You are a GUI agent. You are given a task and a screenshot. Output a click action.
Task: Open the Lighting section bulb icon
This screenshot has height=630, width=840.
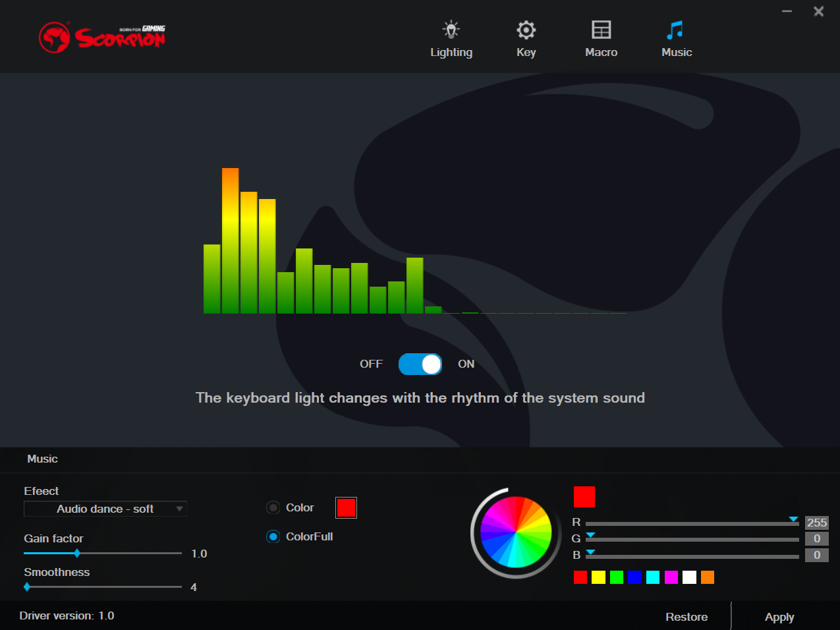click(451, 30)
